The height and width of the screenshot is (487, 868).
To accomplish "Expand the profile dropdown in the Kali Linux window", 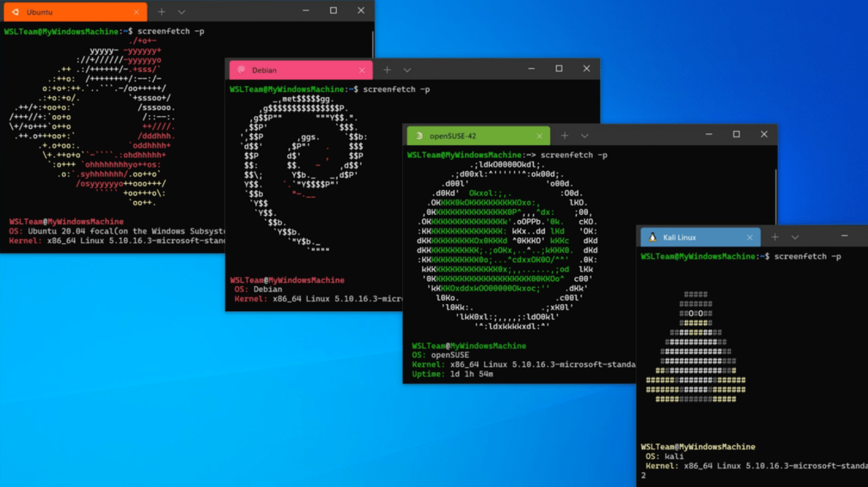I will pyautogui.click(x=795, y=237).
